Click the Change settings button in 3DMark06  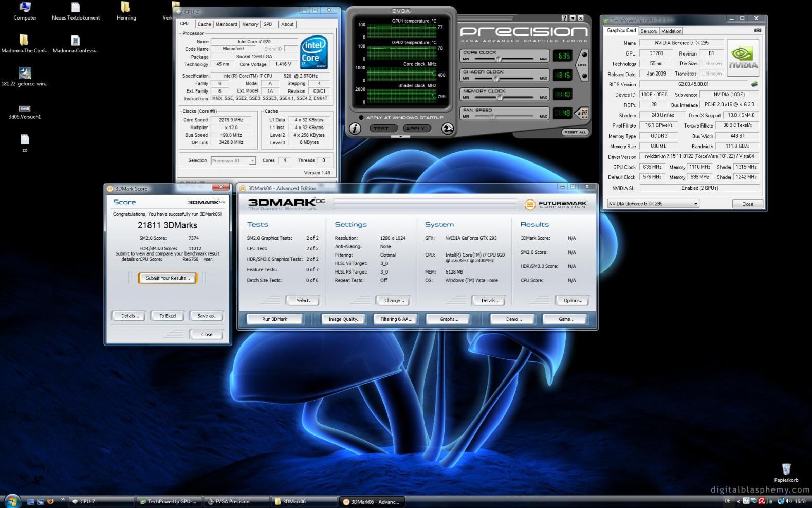pos(394,301)
